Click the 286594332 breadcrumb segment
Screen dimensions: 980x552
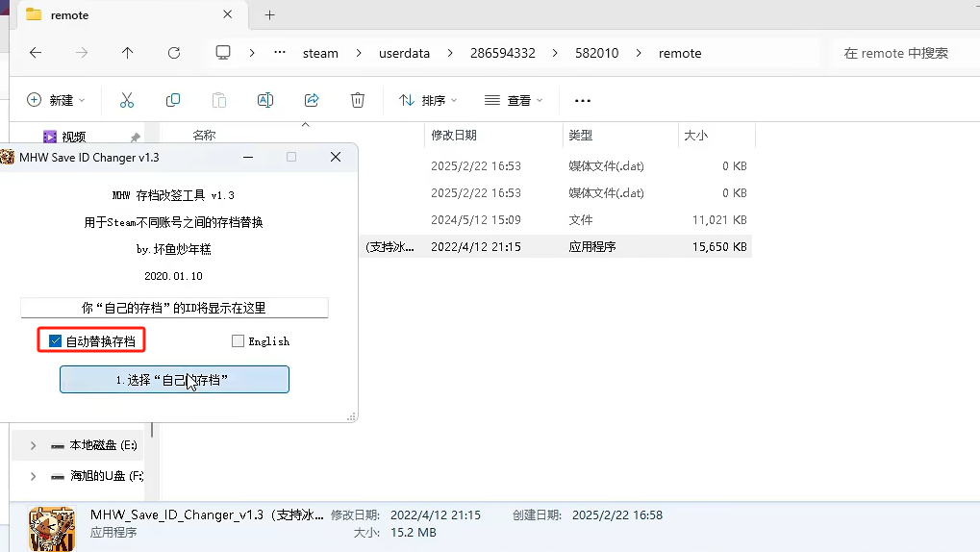pos(503,53)
